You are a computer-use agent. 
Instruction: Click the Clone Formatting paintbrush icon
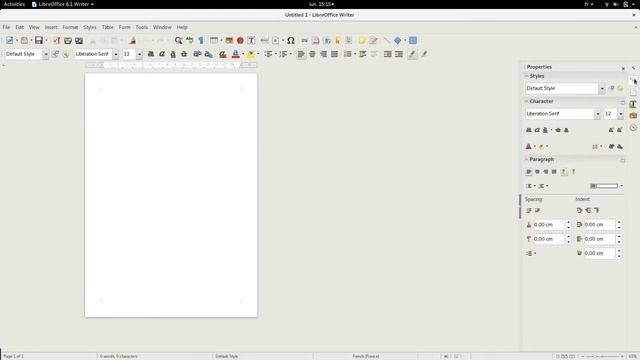pyautogui.click(x=133, y=40)
